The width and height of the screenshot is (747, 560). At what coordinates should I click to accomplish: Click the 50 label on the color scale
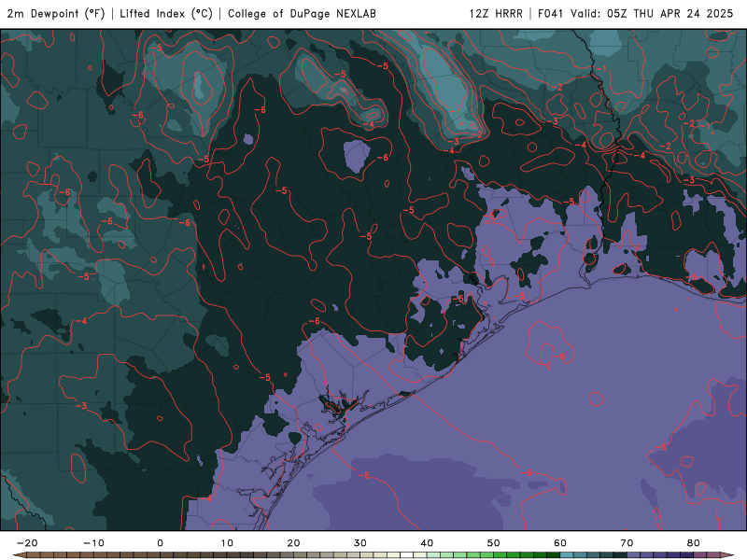click(494, 543)
